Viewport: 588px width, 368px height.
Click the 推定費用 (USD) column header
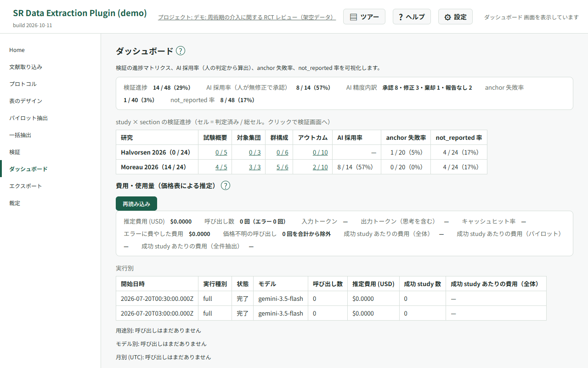click(x=373, y=284)
